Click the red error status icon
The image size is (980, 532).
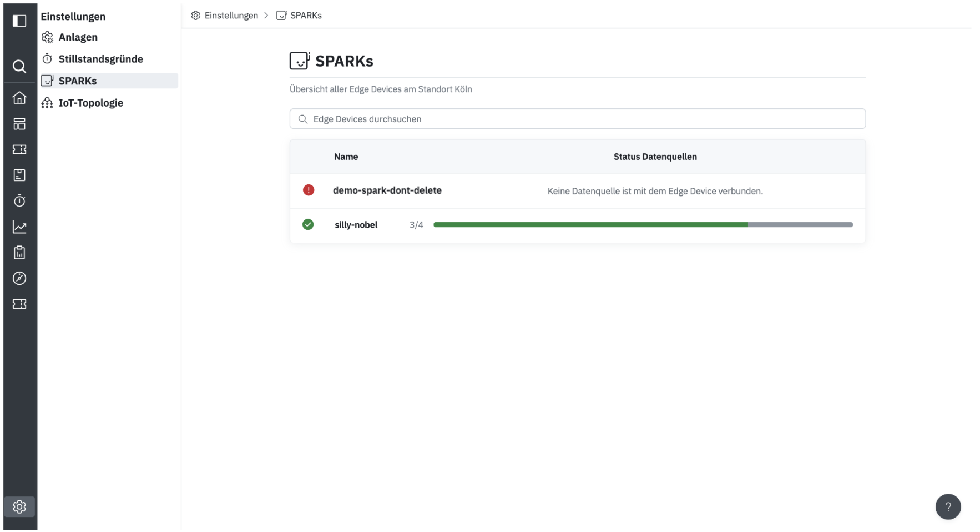[x=309, y=190]
